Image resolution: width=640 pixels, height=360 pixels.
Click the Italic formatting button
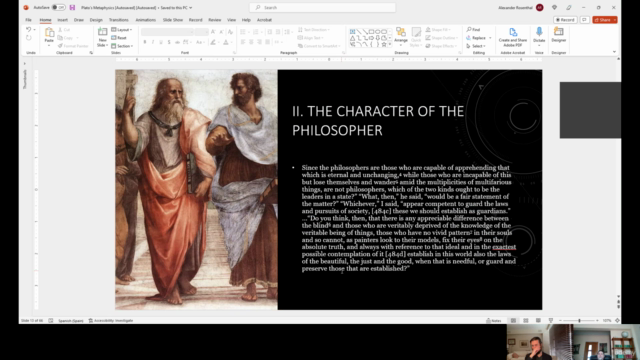pos(153,42)
